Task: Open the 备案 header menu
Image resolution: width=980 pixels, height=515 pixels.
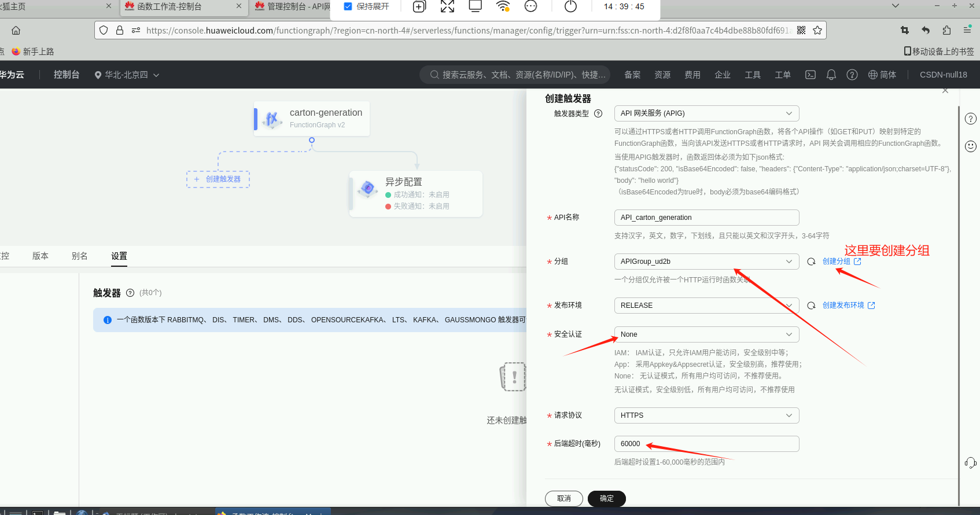Action: 632,75
